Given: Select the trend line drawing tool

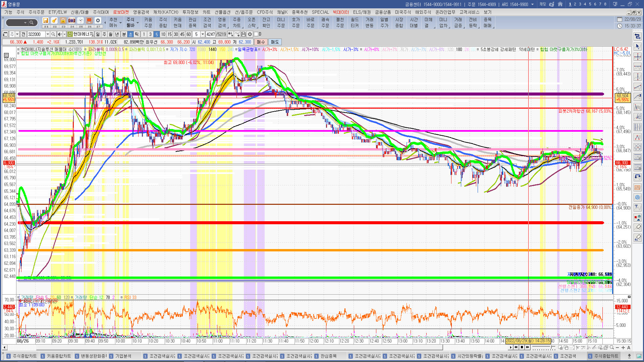Looking at the screenshot, I should [638, 86].
